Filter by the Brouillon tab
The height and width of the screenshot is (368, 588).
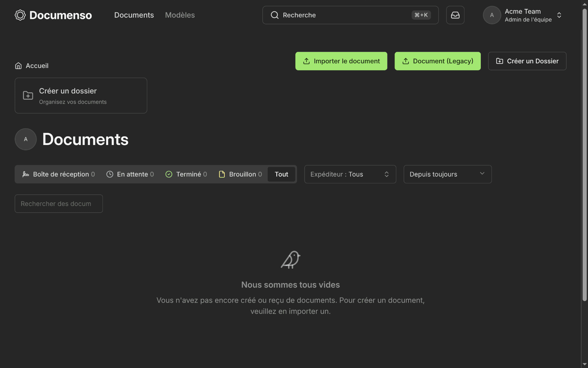click(x=240, y=174)
